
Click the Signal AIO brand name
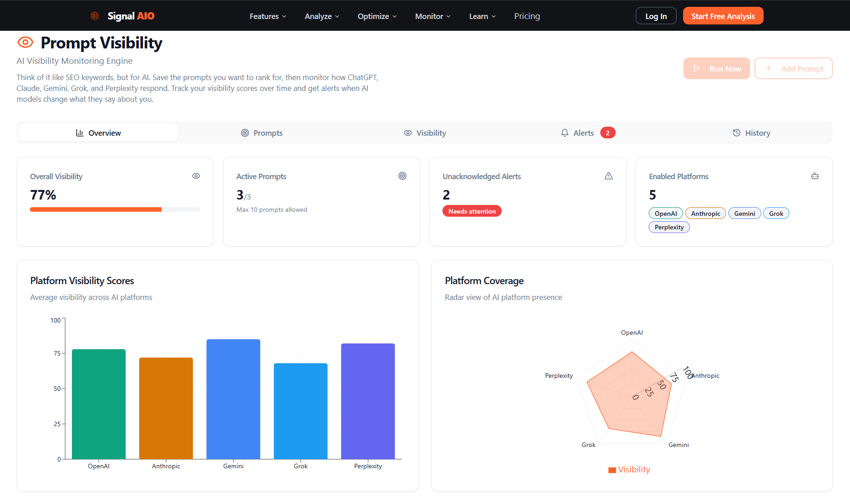[131, 16]
